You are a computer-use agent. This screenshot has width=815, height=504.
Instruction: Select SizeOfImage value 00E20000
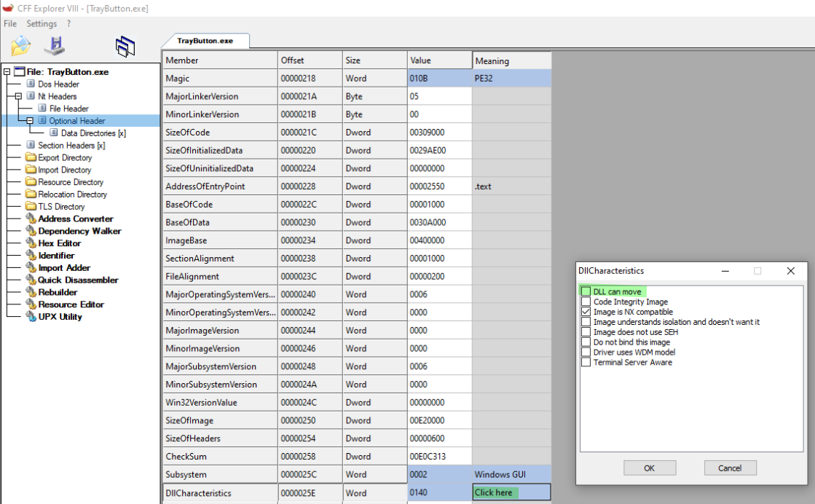440,420
